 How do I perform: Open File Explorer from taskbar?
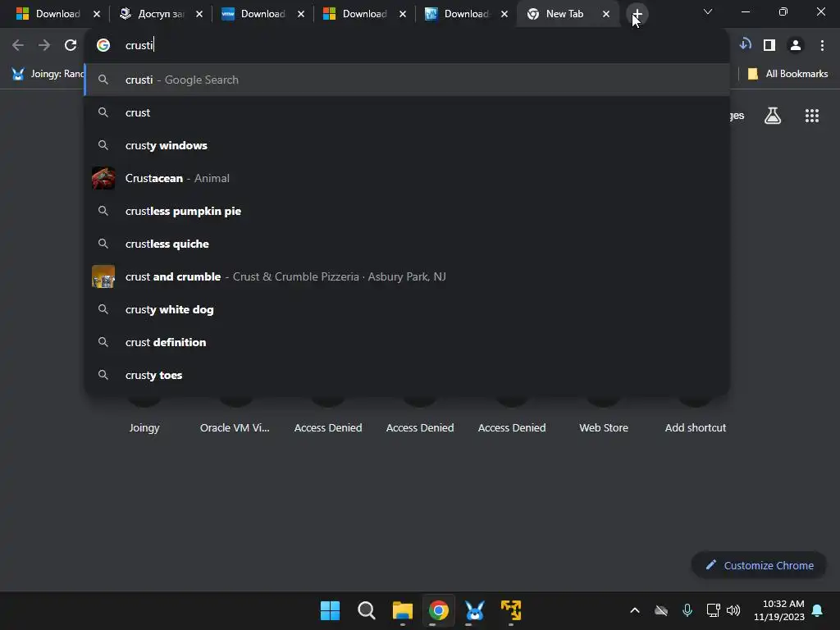(x=402, y=610)
